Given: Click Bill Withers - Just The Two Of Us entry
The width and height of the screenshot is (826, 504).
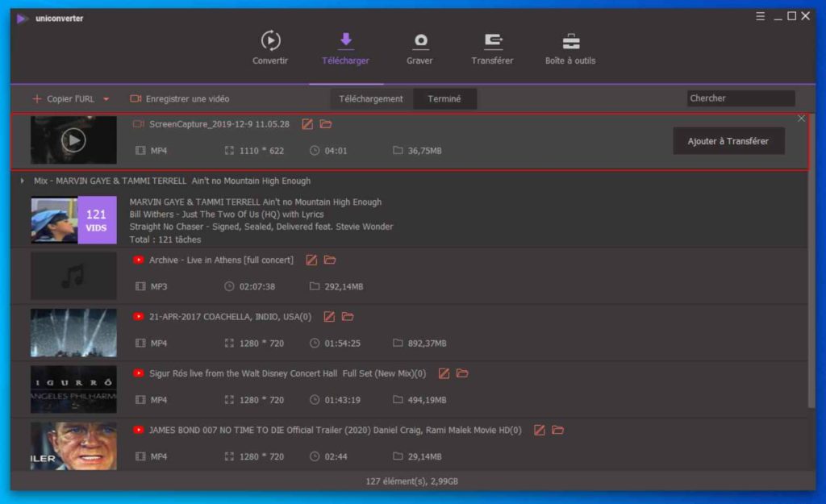Looking at the screenshot, I should pos(227,215).
